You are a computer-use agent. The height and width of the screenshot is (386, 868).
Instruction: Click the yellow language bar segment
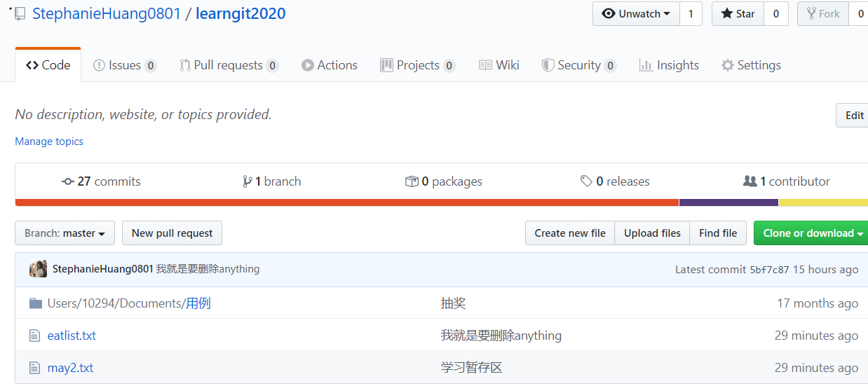823,202
